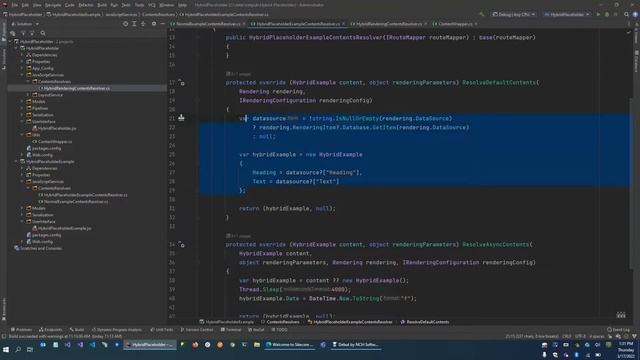Open the yellow File Explorer folder on the taskbar
This screenshot has height=360, width=640.
coord(257,345)
